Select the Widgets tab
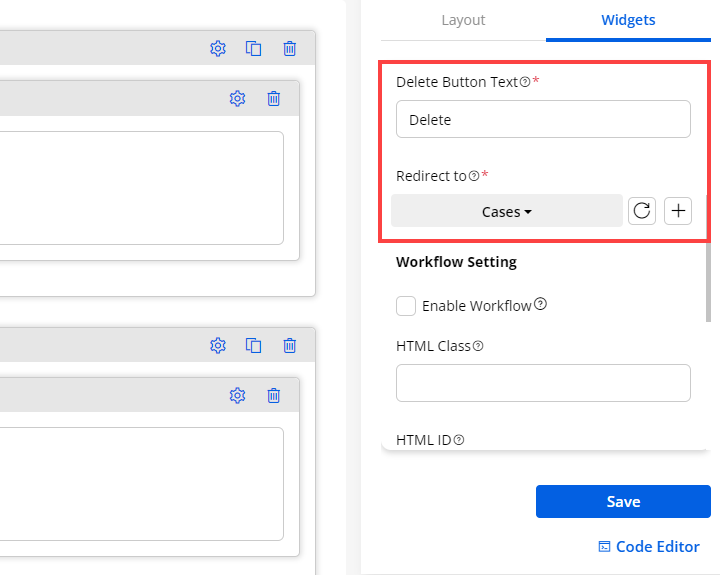Screen dimensions: 720x575 (628, 20)
